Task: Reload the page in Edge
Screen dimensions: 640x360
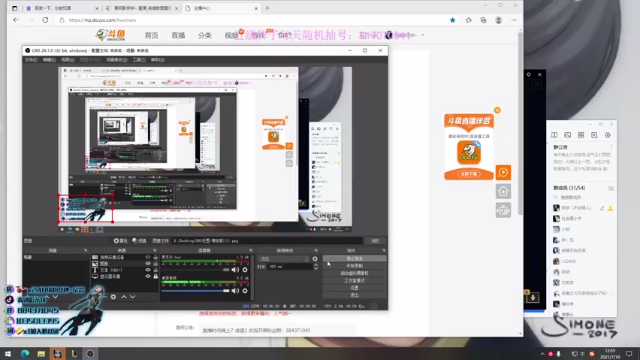Action: pos(45,20)
